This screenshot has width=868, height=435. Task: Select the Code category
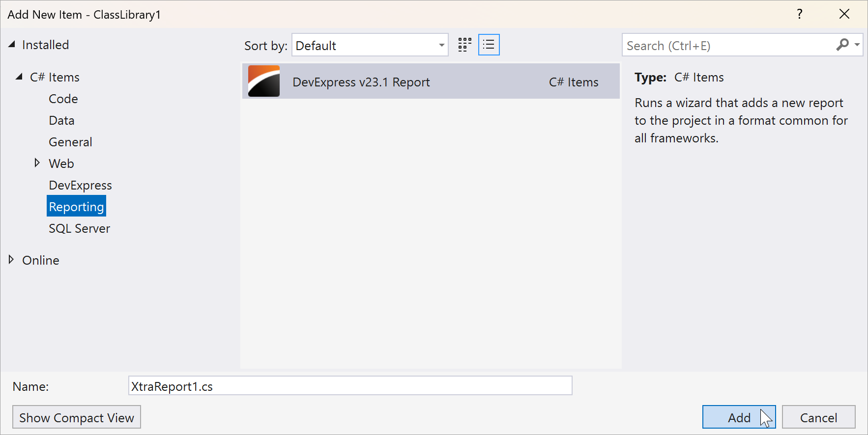pos(63,99)
